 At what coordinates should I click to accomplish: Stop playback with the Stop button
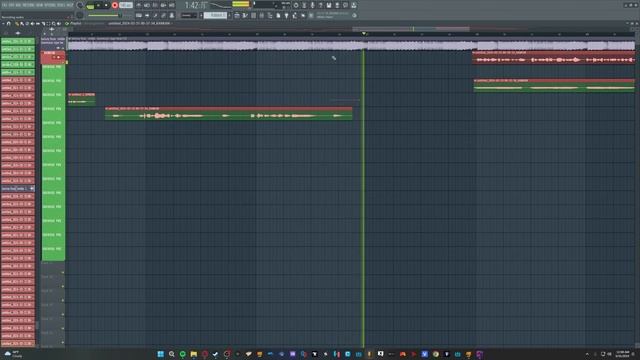(x=106, y=5)
